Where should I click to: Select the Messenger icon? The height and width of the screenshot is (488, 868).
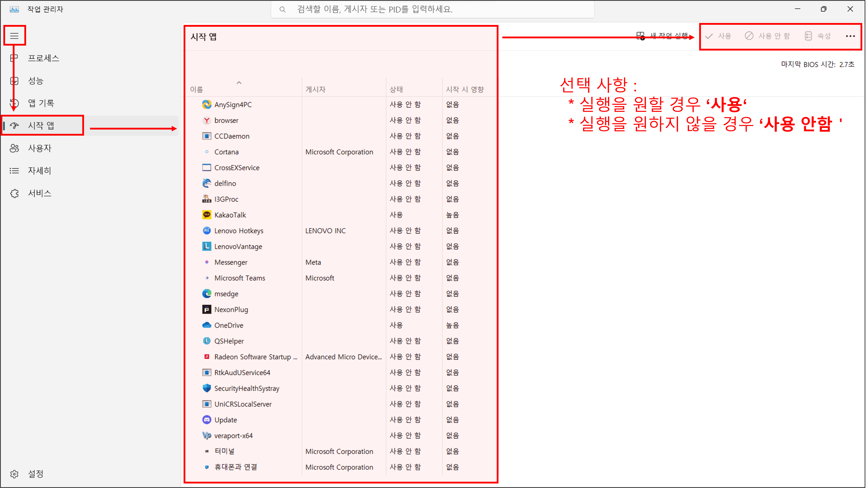[x=207, y=262]
